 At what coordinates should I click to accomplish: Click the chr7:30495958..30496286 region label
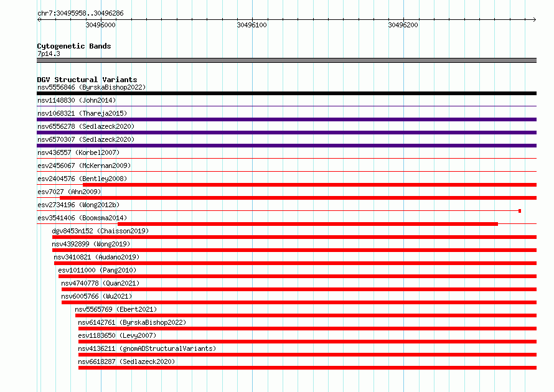80,13
